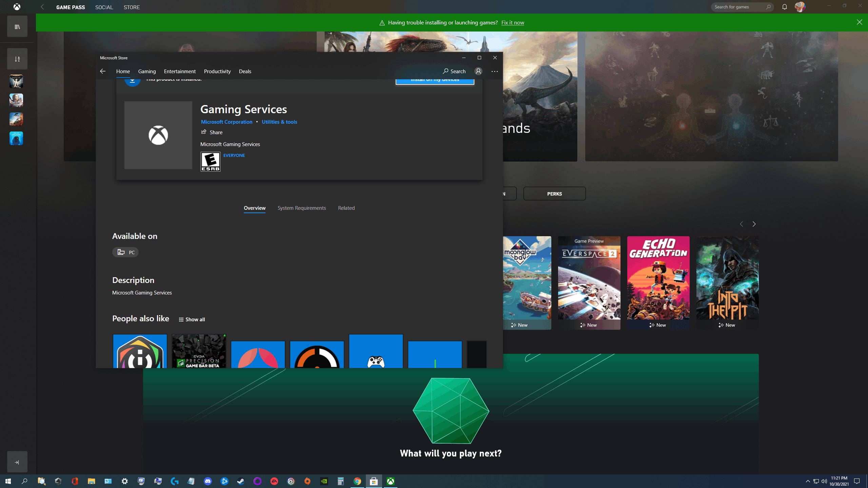Open Discord from the taskbar
This screenshot has width=868, height=488.
coord(208,481)
